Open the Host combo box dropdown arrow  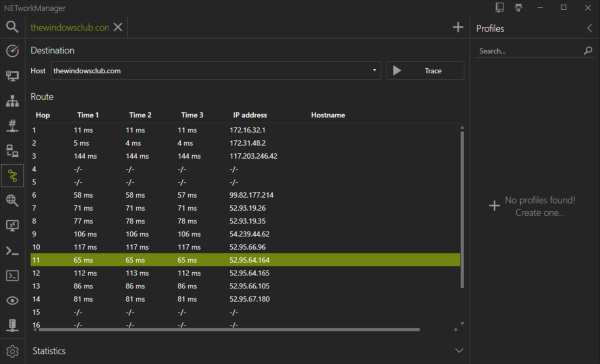[x=374, y=70]
